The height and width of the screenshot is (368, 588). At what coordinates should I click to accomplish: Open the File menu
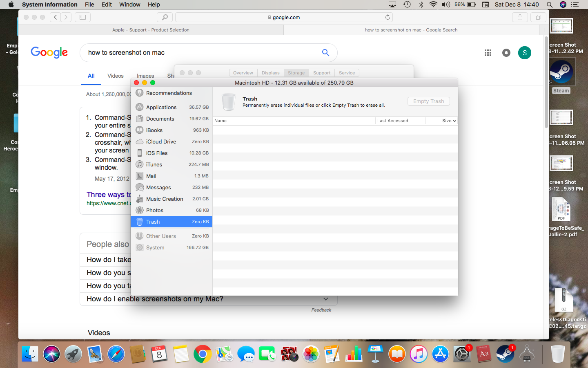click(x=89, y=4)
